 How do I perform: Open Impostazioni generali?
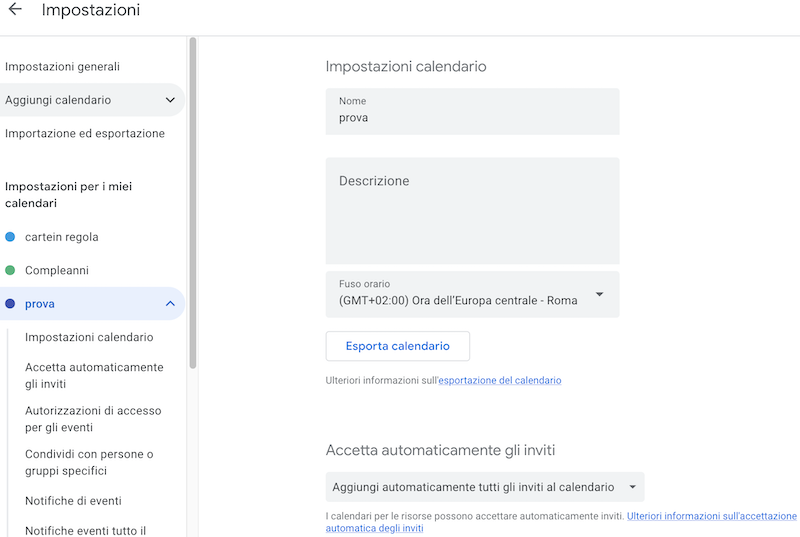pyautogui.click(x=62, y=66)
